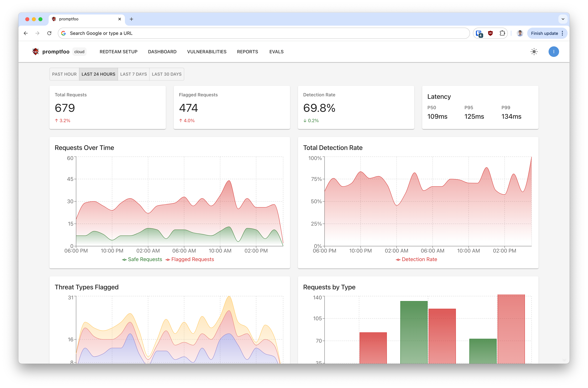588x388 pixels.
Task: Focus the Google search address bar
Action: coord(264,33)
